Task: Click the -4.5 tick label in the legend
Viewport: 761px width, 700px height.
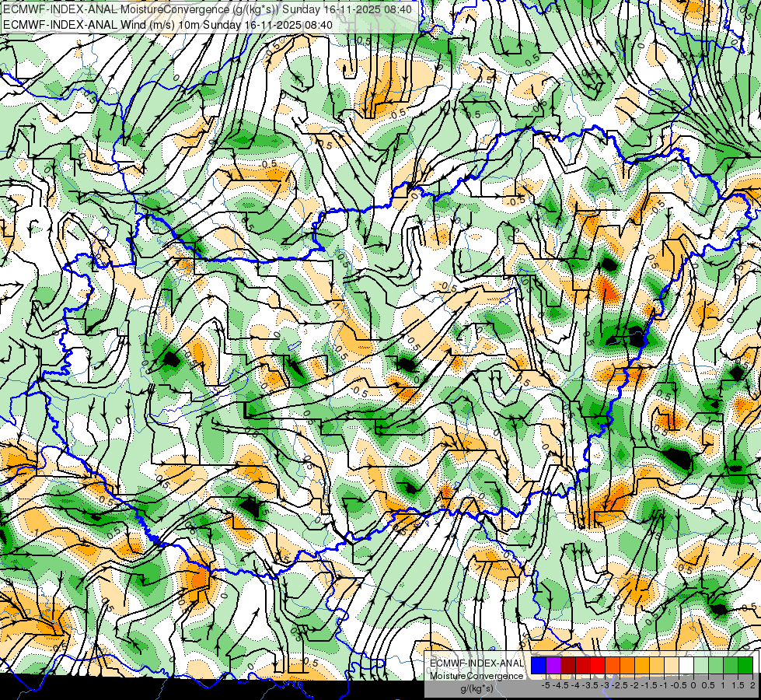Action: [560, 685]
